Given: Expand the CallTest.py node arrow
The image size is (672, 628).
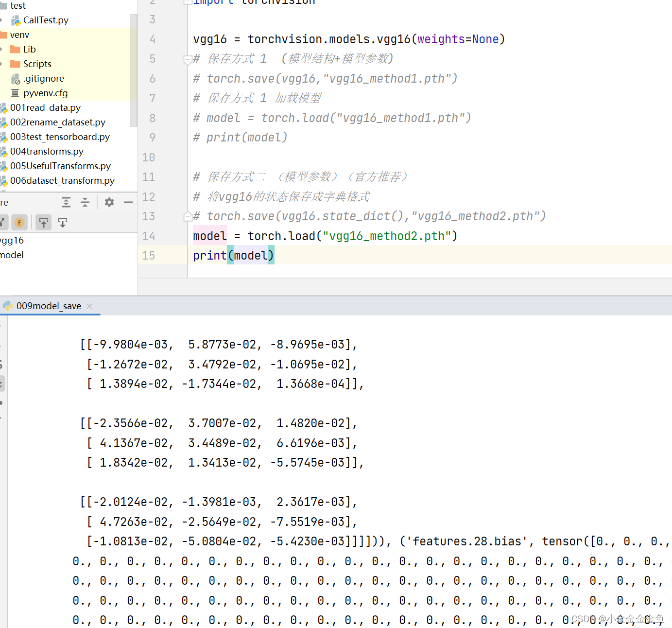Looking at the screenshot, I should (1, 20).
